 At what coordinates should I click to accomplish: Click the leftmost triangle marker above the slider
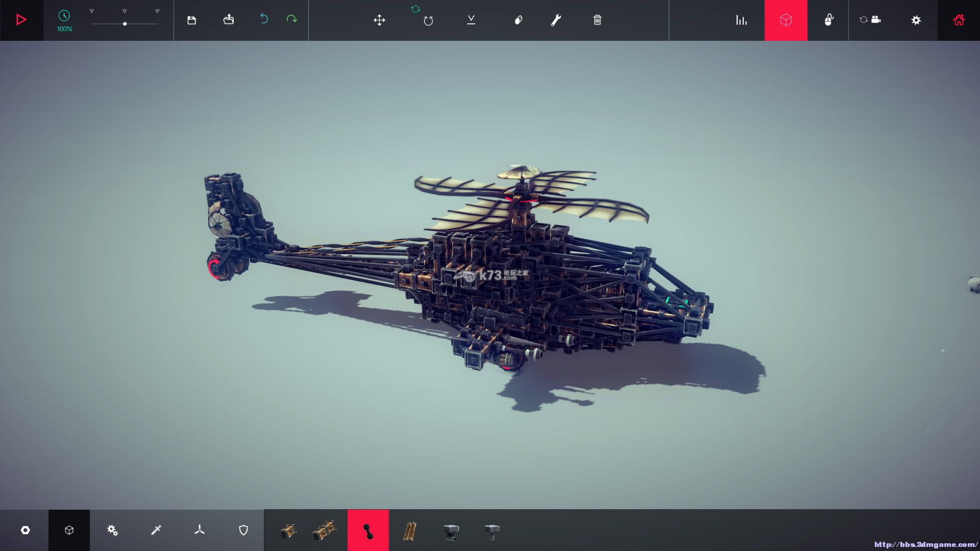[92, 11]
